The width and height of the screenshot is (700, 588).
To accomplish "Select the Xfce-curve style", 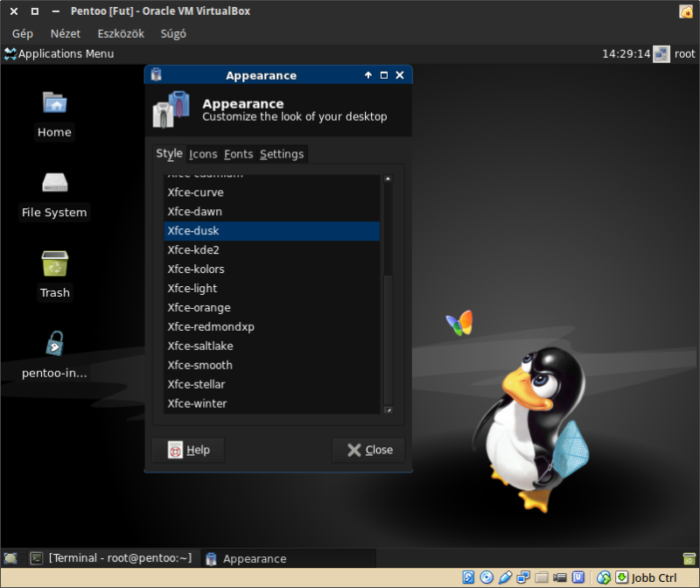I will (272, 192).
